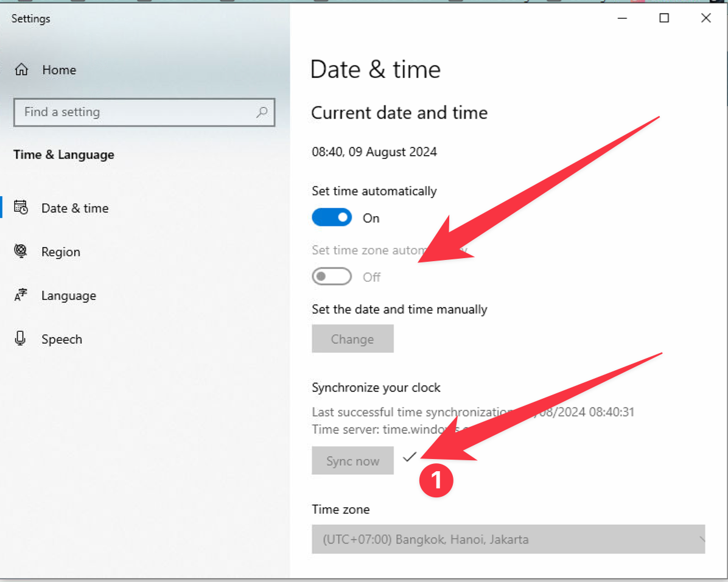Select the Speech microphone icon

(x=21, y=339)
